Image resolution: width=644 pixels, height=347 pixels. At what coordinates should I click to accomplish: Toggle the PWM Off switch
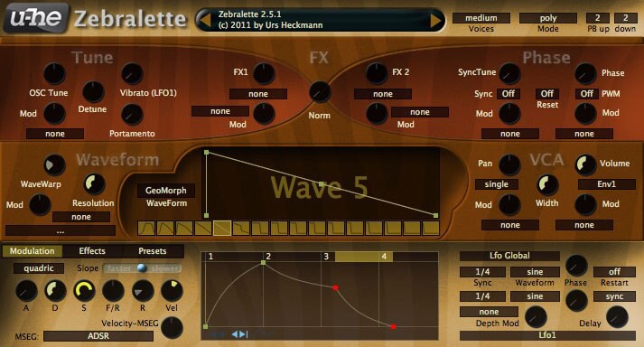(586, 94)
